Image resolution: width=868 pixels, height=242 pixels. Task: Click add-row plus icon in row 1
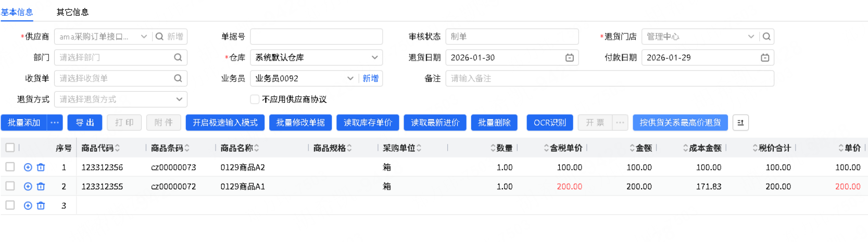tap(28, 167)
